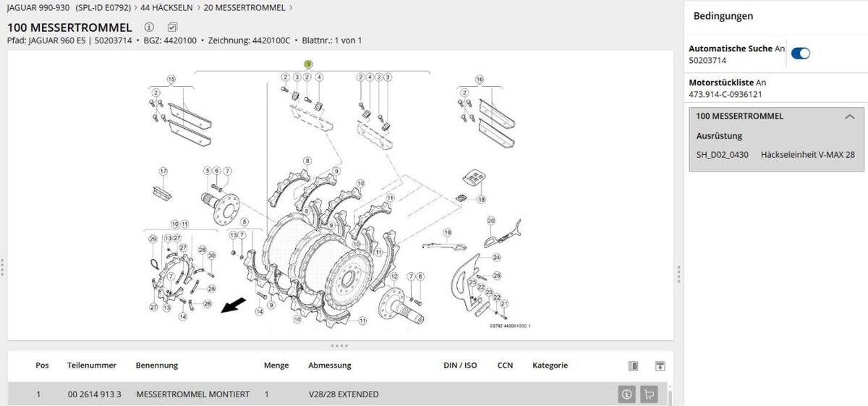This screenshot has height=406, width=868.
Task: Click the Bedingungen panel heading
Action: click(723, 15)
